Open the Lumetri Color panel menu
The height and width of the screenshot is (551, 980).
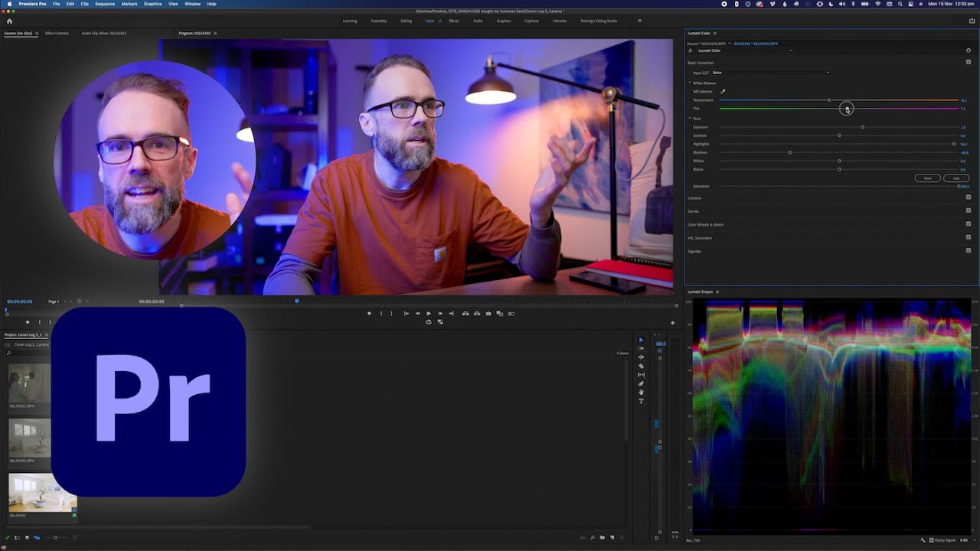[715, 33]
